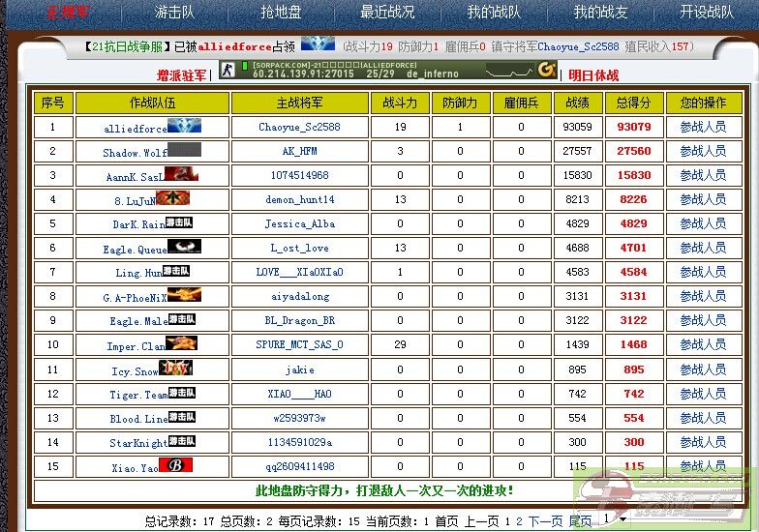Click the 明日休战 link
This screenshot has width=759, height=532.
(593, 75)
